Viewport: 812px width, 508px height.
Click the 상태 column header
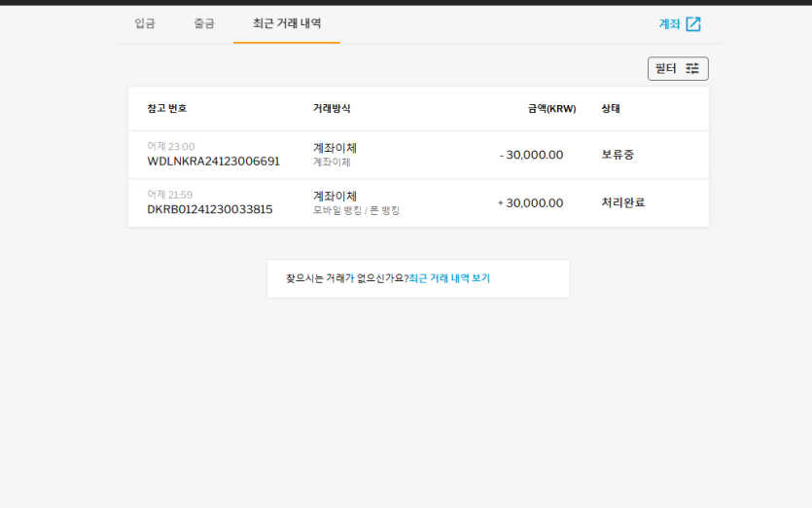pos(611,109)
